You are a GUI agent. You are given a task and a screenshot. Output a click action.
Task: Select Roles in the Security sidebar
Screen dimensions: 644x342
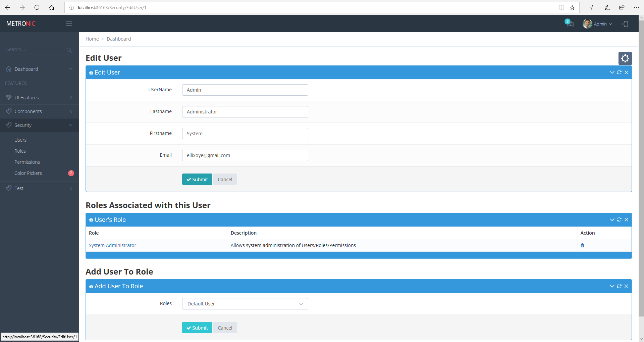coord(20,151)
